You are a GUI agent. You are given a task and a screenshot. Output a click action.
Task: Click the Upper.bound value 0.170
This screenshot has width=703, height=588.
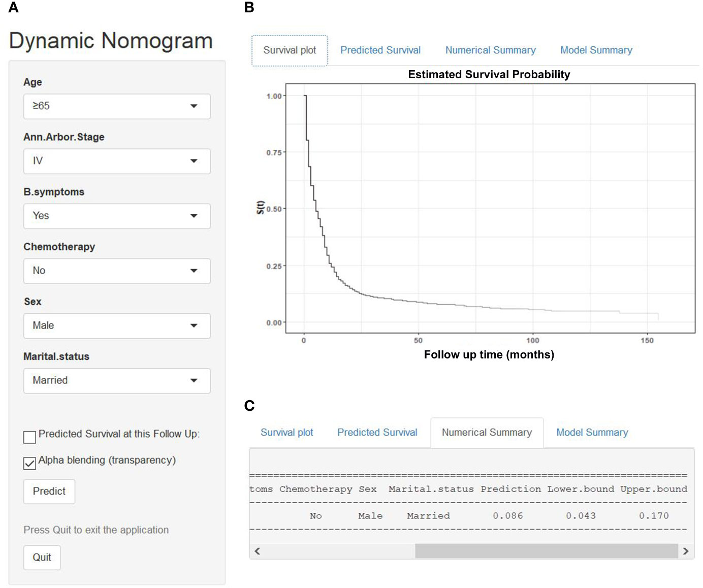(x=654, y=516)
